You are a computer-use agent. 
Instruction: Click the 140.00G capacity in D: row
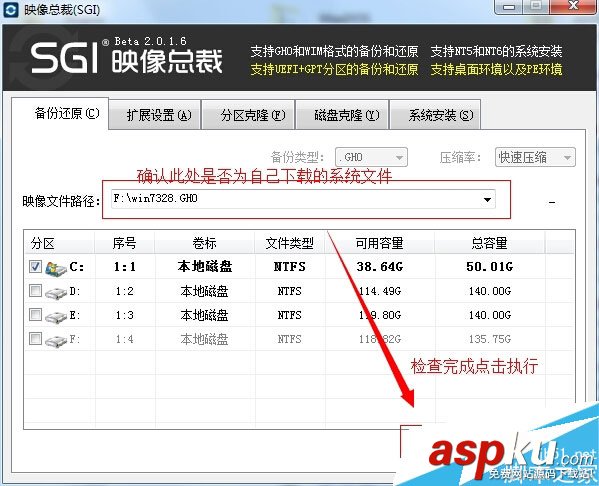point(490,291)
